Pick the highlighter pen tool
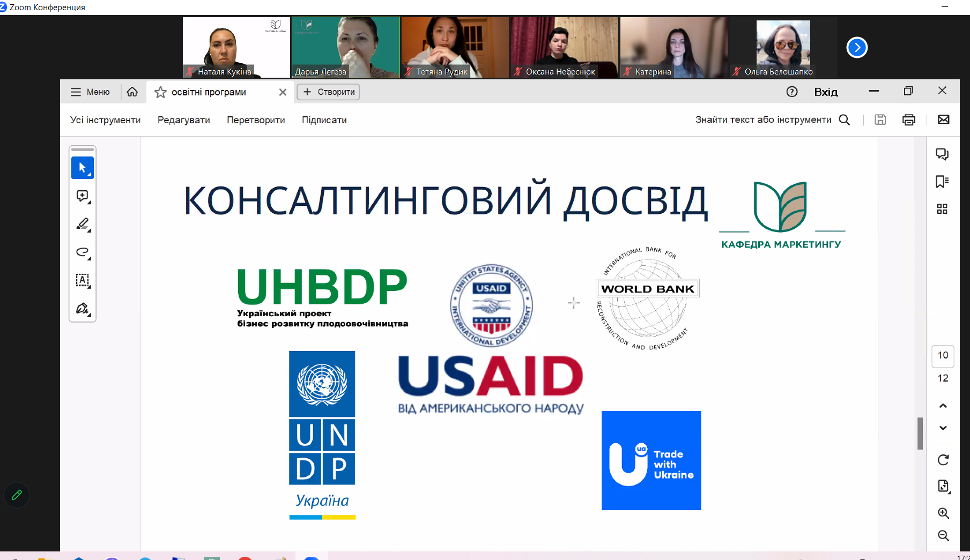 click(x=83, y=224)
